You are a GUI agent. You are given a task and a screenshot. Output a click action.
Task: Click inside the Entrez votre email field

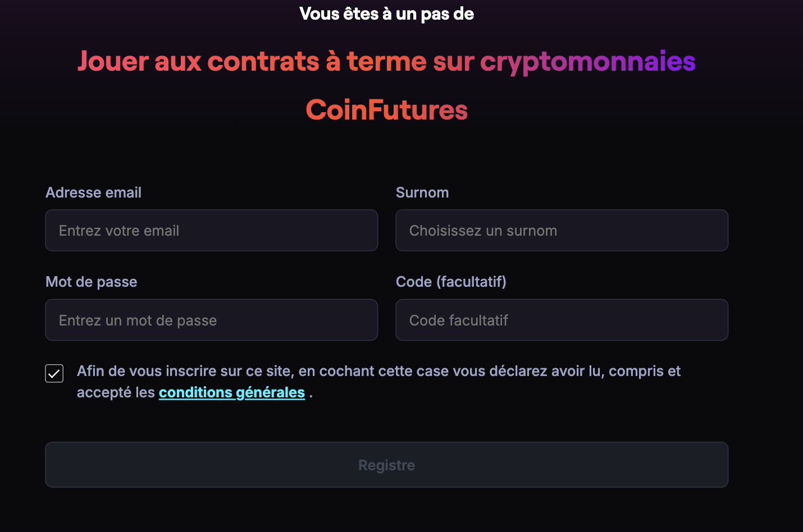click(x=211, y=230)
